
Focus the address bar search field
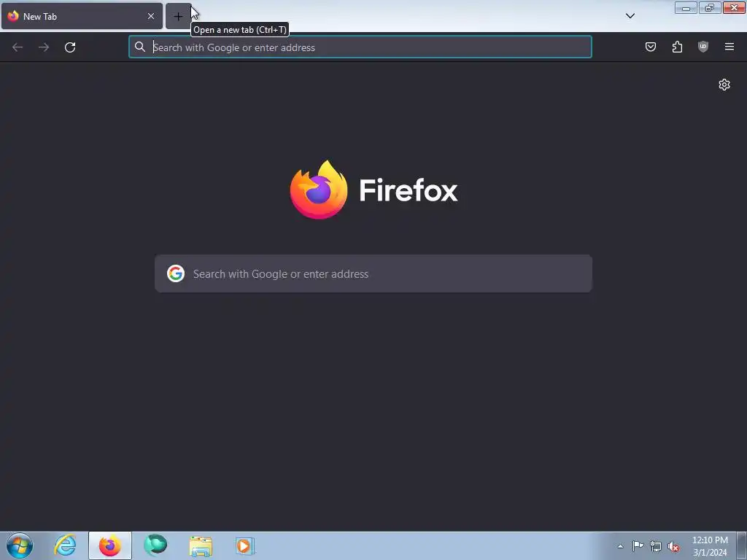click(360, 47)
